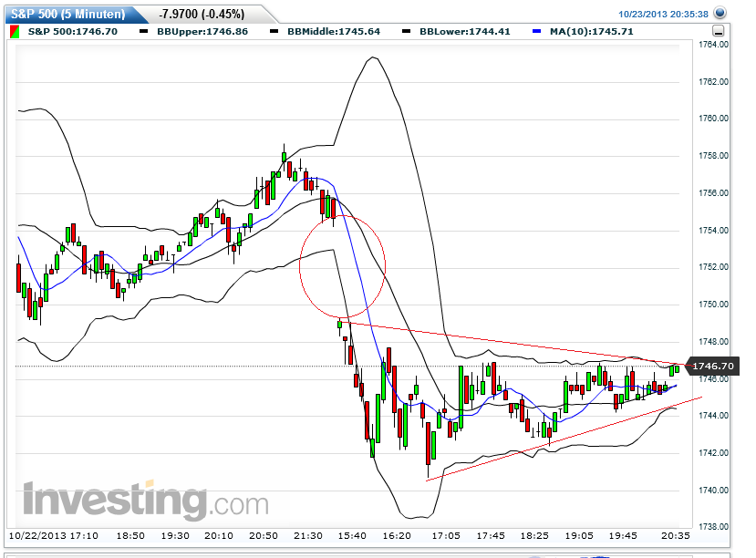Click the 1750.00 price axis label

click(713, 305)
